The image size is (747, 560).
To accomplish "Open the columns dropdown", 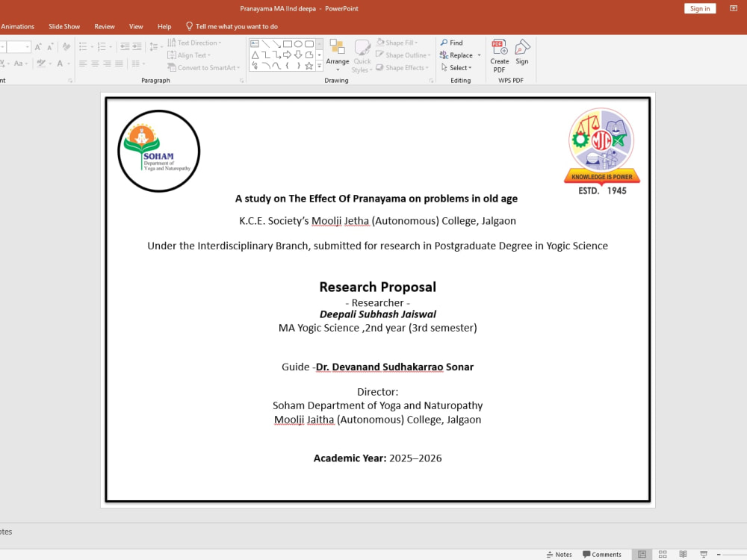I will (x=138, y=63).
